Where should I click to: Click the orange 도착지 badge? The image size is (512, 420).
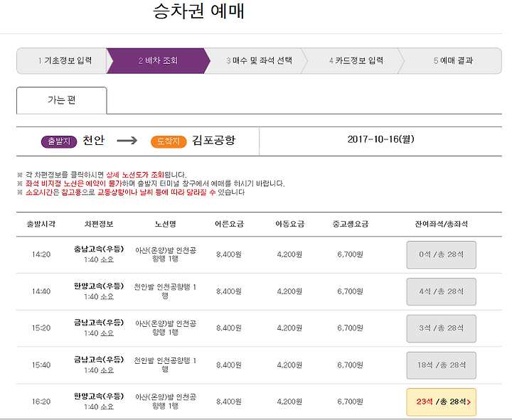(x=169, y=141)
